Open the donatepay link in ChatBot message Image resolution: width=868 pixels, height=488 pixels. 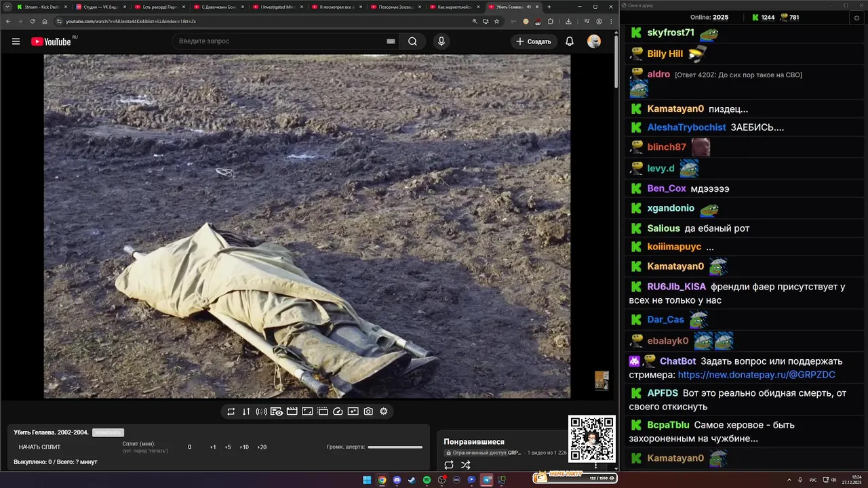point(756,375)
